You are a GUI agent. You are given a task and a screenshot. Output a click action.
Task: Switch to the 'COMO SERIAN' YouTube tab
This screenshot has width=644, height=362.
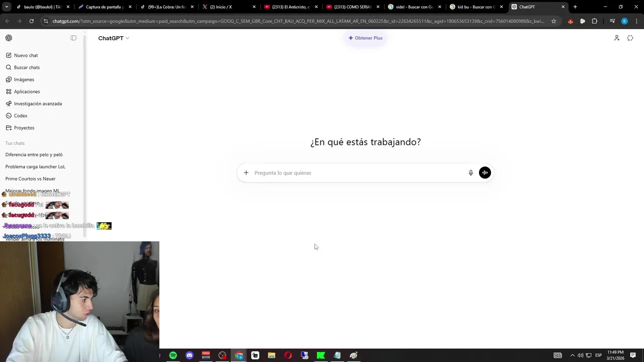click(351, 7)
